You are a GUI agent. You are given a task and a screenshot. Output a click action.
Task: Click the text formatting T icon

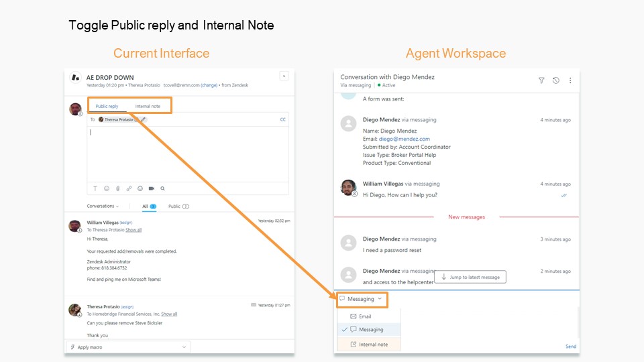95,188
